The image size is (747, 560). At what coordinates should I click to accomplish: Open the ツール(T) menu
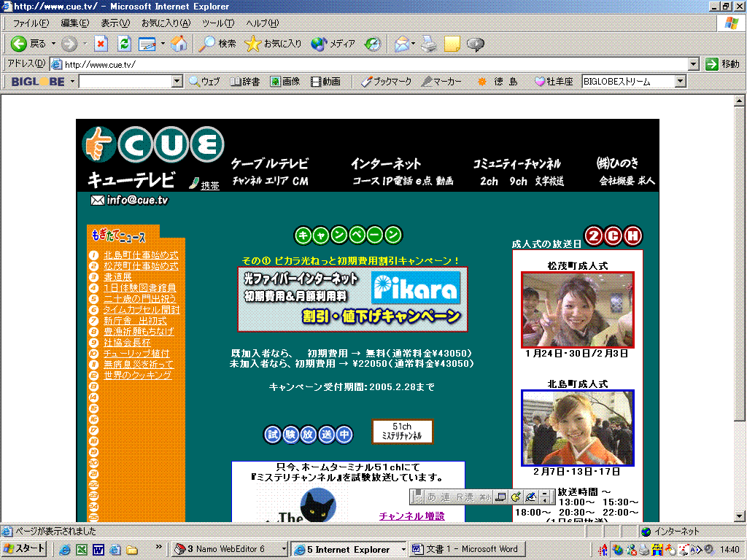point(218,23)
